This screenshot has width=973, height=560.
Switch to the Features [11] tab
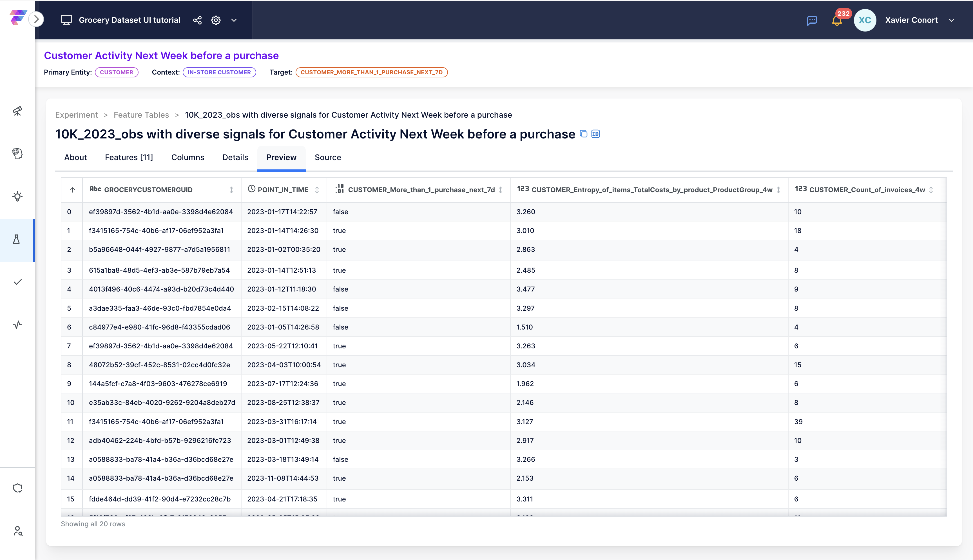129,157
